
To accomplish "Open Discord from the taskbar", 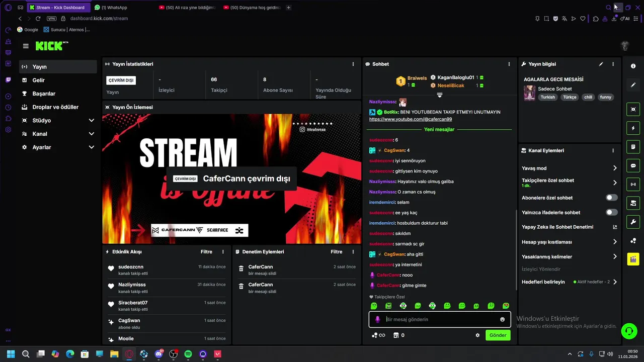I will tap(159, 354).
